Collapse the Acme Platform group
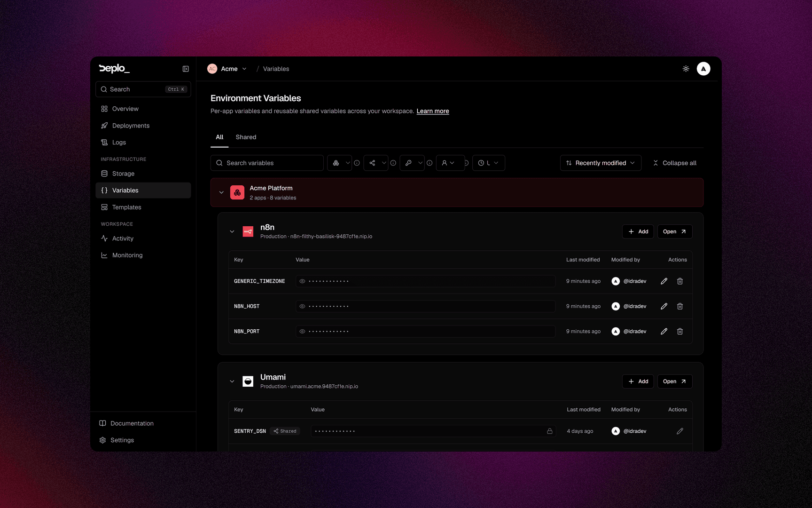Viewport: 812px width, 508px height. point(221,192)
